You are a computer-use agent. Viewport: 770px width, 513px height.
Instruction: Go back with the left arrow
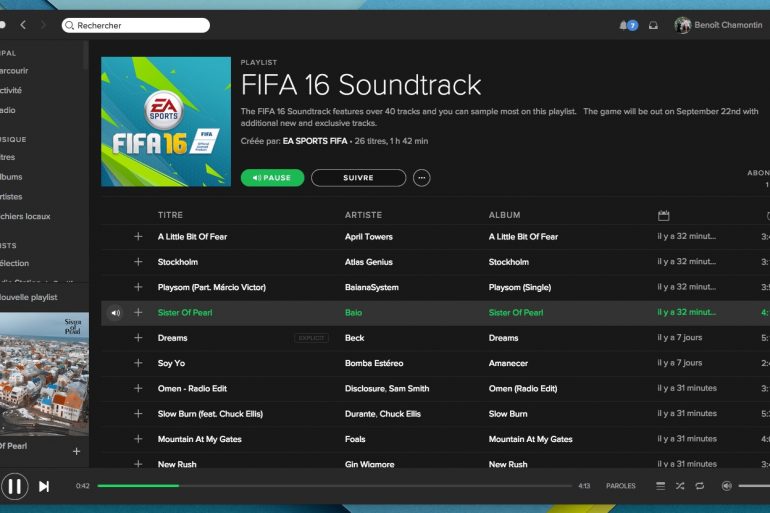click(23, 25)
